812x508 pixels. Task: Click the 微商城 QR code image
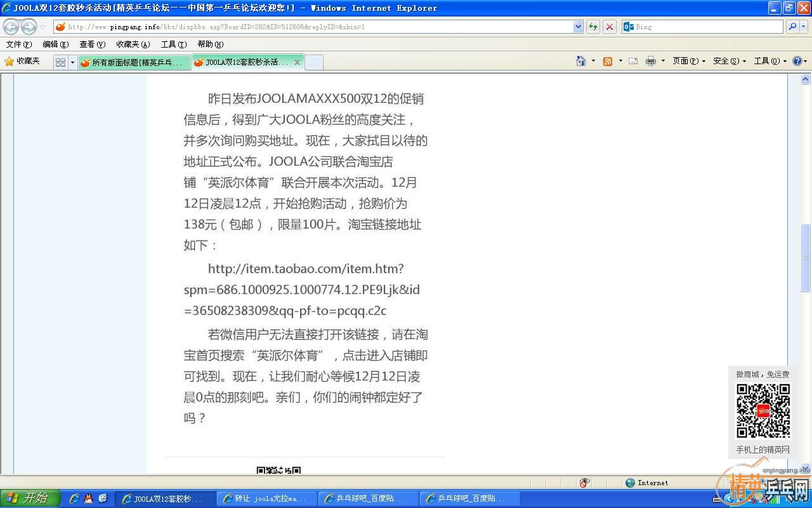tap(763, 411)
